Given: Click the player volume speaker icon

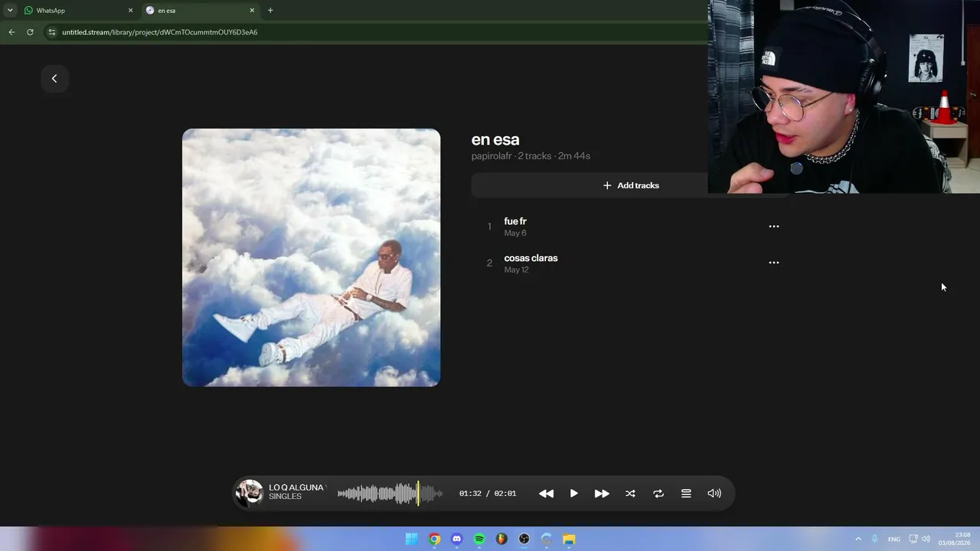Looking at the screenshot, I should pyautogui.click(x=714, y=494).
